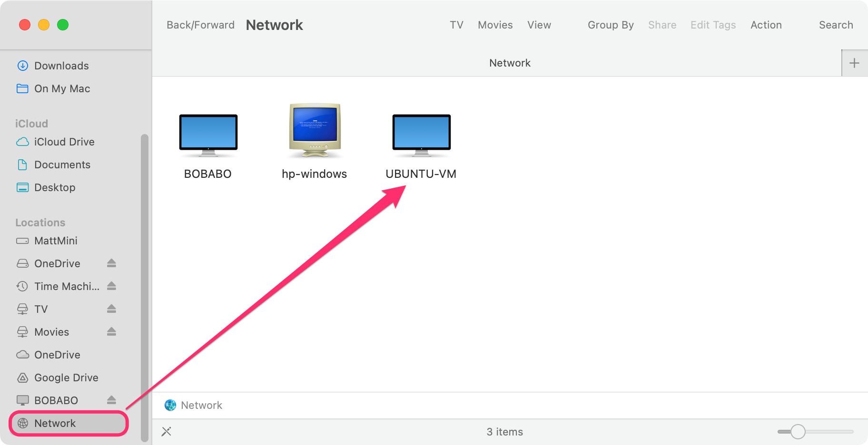Add a new tab with plus button

(854, 63)
